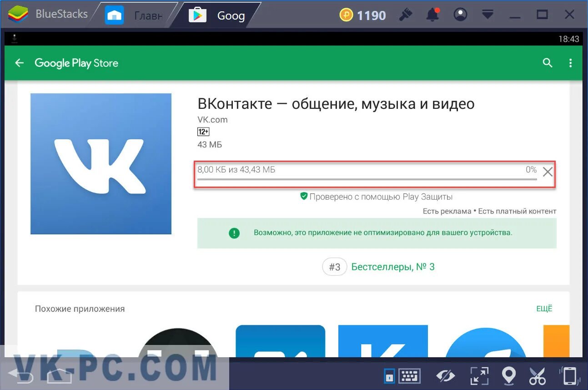Click ЕЩЁ for more similar apps
588x390 pixels.
pos(544,309)
